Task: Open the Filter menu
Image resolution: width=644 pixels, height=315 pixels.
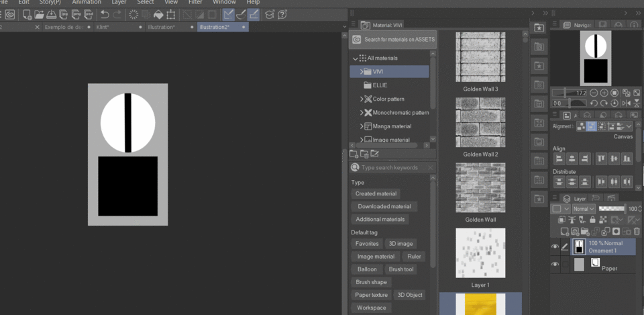Action: [x=195, y=3]
